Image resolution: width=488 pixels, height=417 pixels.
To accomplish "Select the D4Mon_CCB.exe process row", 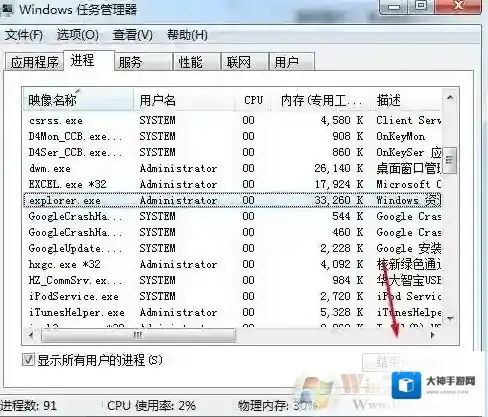I will coord(233,136).
